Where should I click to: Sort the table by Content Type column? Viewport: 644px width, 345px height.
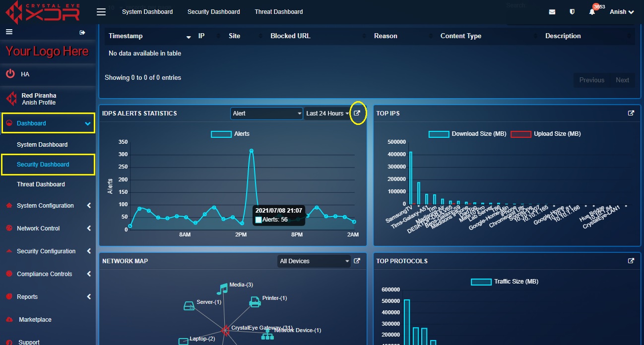point(489,36)
